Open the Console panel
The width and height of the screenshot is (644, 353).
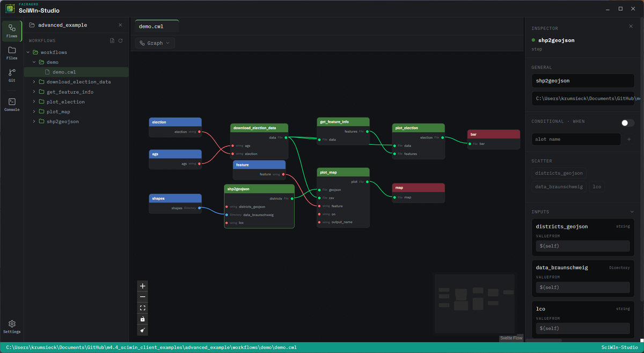click(12, 105)
